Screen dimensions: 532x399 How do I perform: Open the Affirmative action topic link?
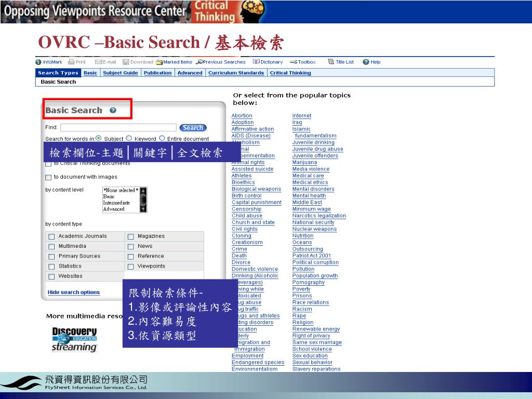pyautogui.click(x=252, y=129)
